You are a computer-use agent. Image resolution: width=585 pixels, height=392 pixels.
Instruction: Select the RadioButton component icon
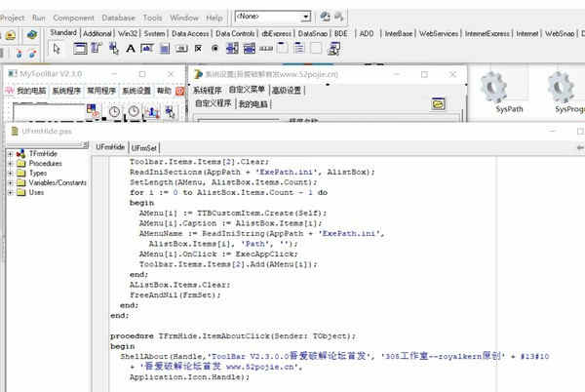(x=214, y=49)
